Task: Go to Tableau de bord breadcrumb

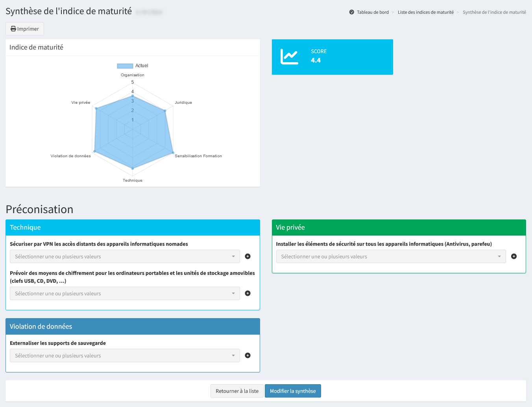Action: coord(373,12)
